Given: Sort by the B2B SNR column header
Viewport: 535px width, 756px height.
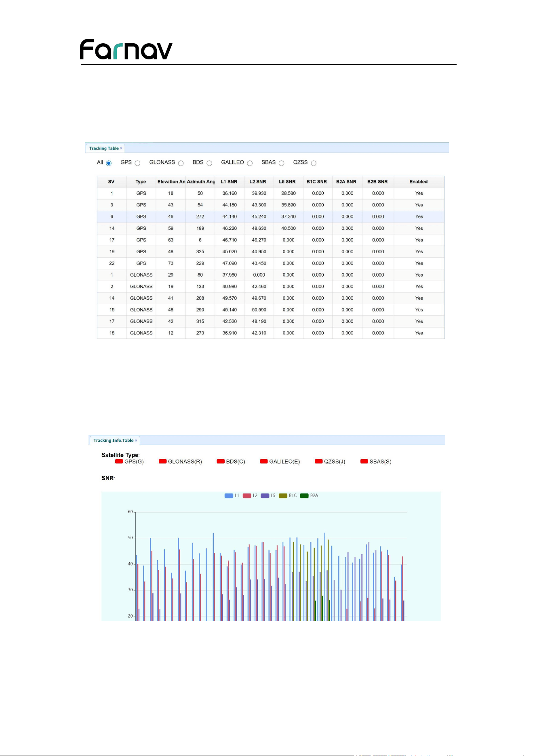Looking at the screenshot, I should tap(378, 182).
